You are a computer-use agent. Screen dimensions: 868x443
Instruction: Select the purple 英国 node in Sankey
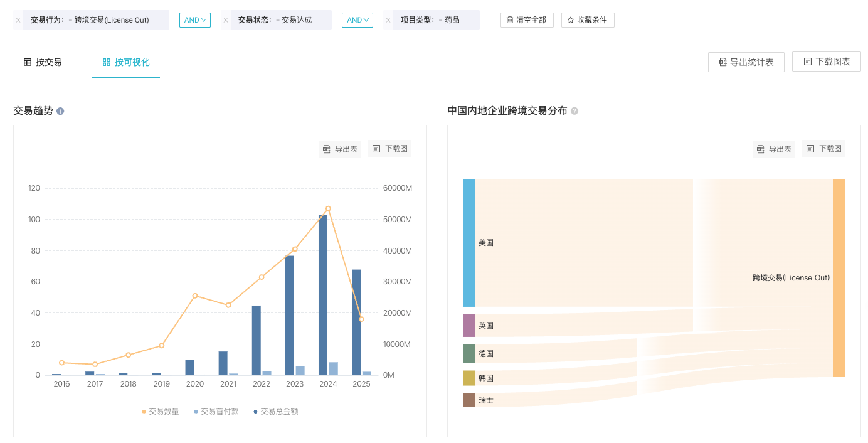pyautogui.click(x=469, y=326)
